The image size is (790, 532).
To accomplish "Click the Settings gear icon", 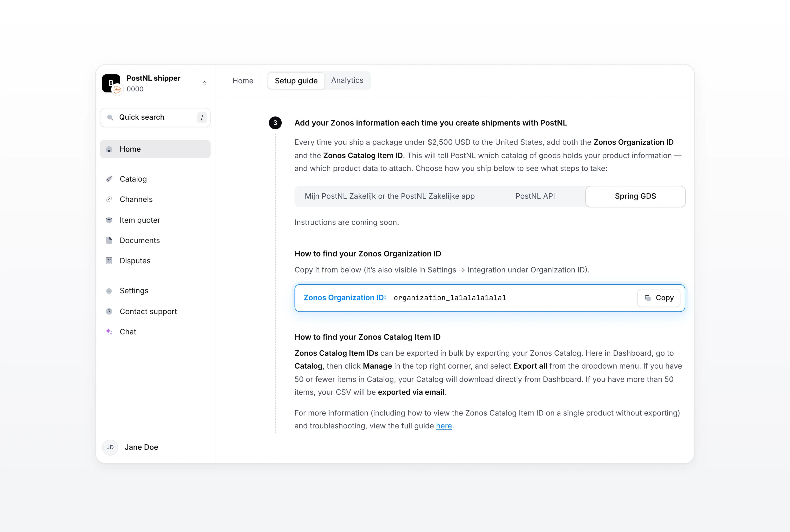I will point(109,291).
